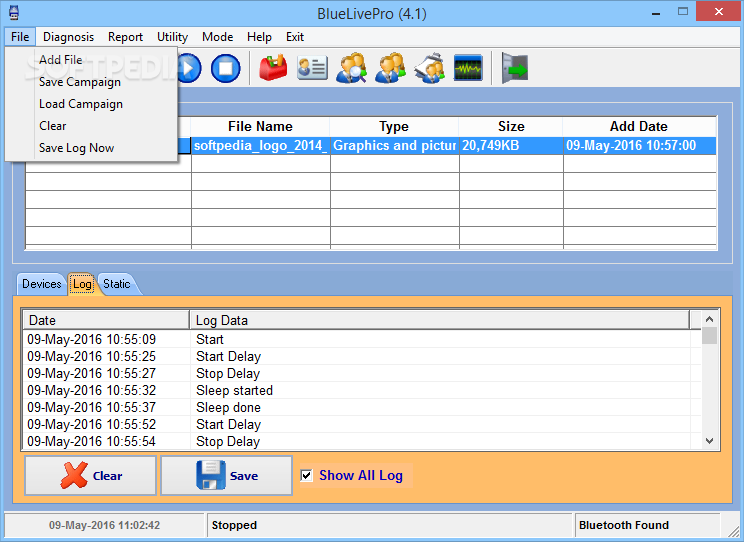Click the 09-May-2016 10:57:00 add date cell
The width and height of the screenshot is (744, 542).
pos(639,145)
